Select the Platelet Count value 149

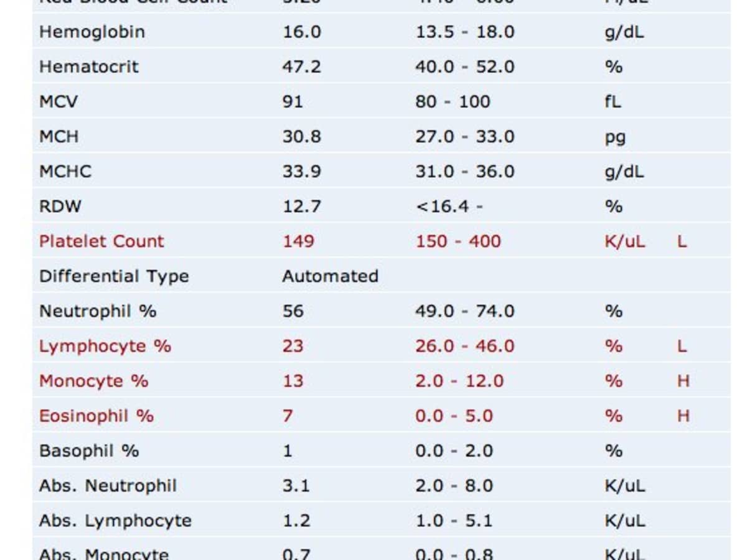point(298,241)
